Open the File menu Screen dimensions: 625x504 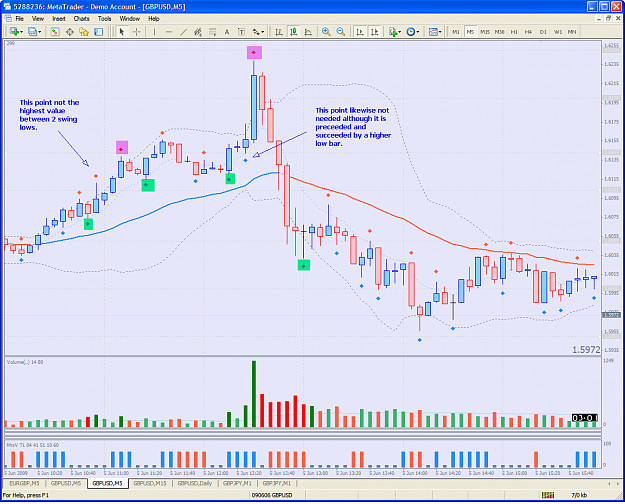coord(20,19)
